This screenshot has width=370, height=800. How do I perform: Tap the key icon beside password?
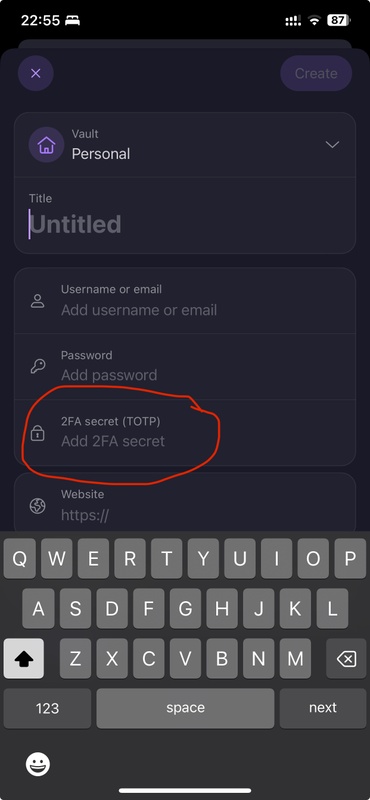pos(38,366)
